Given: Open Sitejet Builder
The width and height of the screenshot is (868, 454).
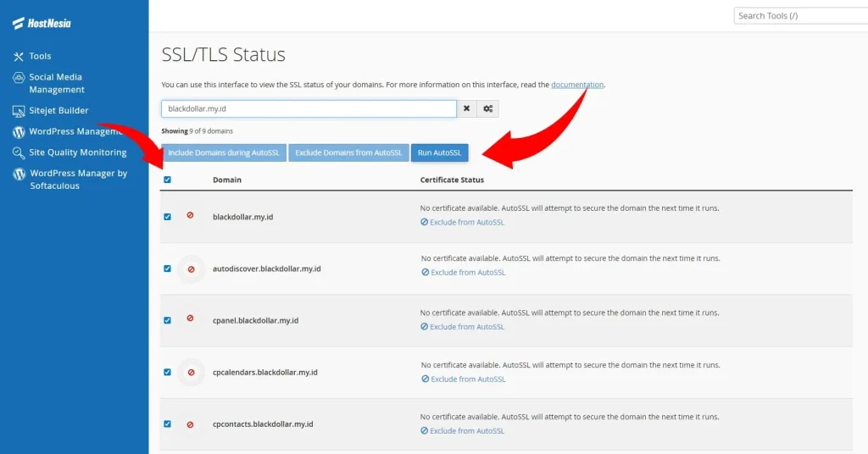Looking at the screenshot, I should click(58, 111).
